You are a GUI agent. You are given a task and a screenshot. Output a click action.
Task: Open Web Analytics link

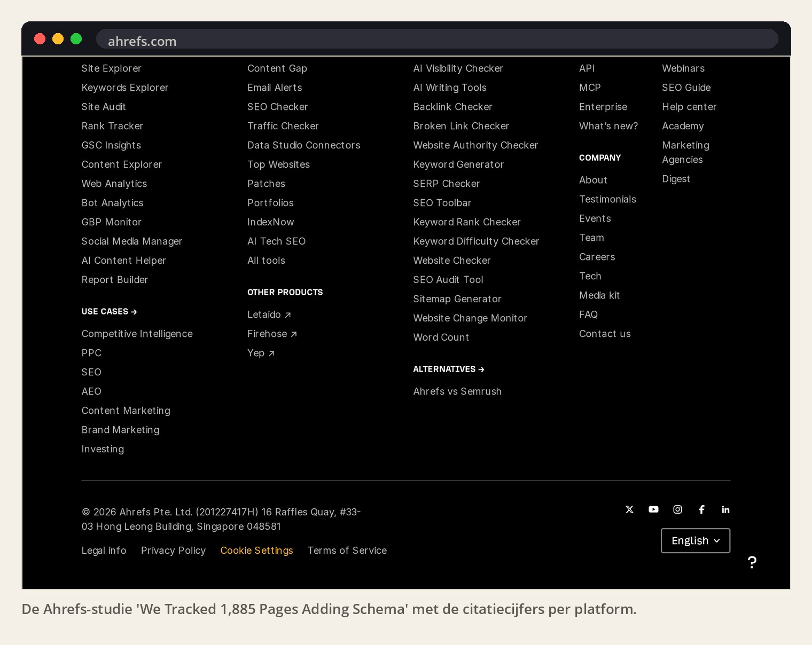click(114, 184)
